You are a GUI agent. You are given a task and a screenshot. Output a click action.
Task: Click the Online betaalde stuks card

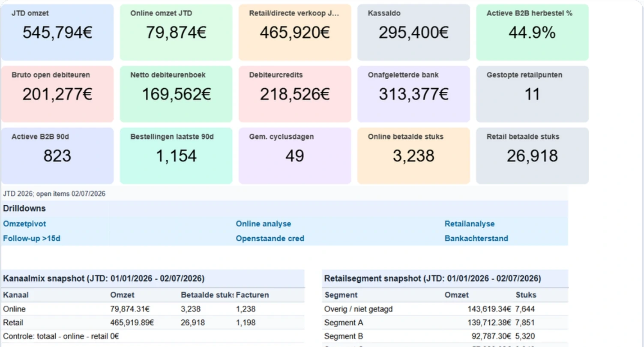click(413, 156)
